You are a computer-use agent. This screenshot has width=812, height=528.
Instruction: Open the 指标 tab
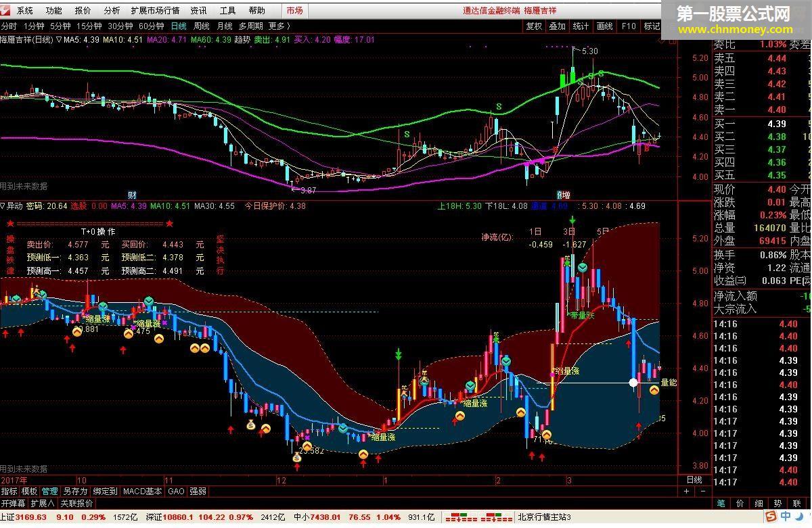(9, 491)
